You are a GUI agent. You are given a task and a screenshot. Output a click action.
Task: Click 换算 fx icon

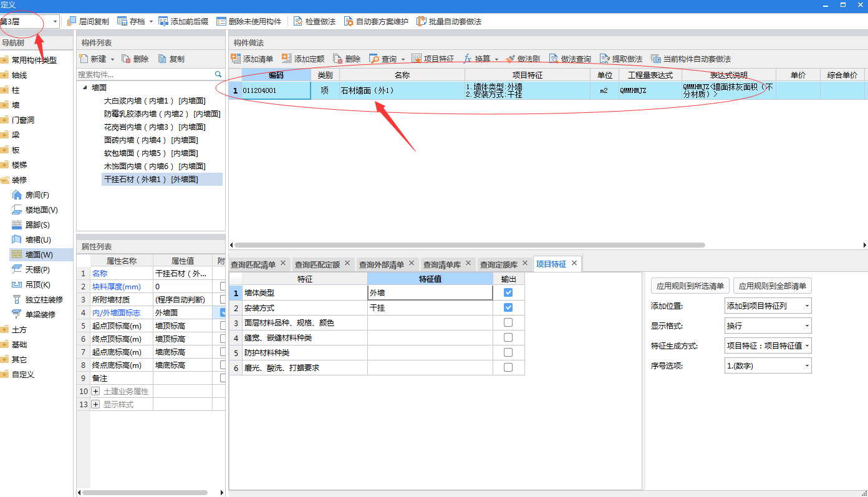point(467,59)
